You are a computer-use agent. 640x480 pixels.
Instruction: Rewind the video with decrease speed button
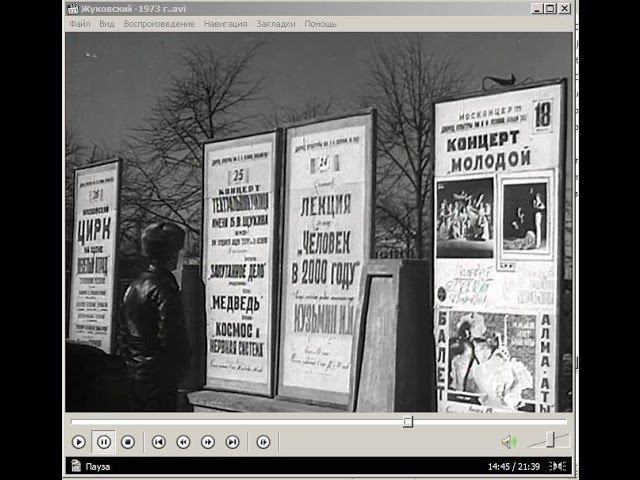183,442
